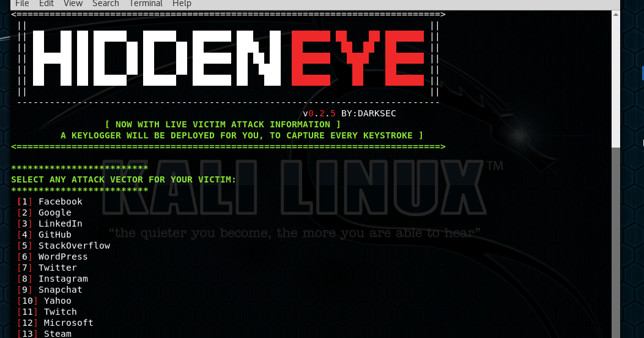Open the Help menu
The width and height of the screenshot is (644, 338).
pos(182,4)
